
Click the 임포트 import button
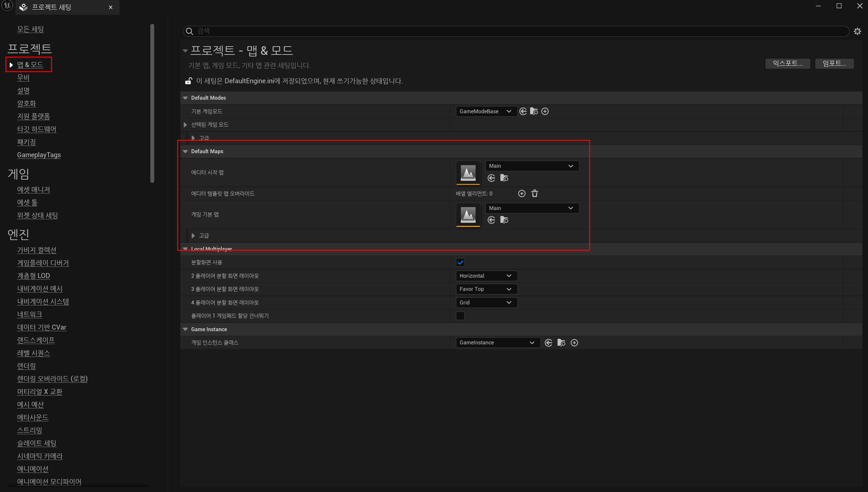pos(834,63)
